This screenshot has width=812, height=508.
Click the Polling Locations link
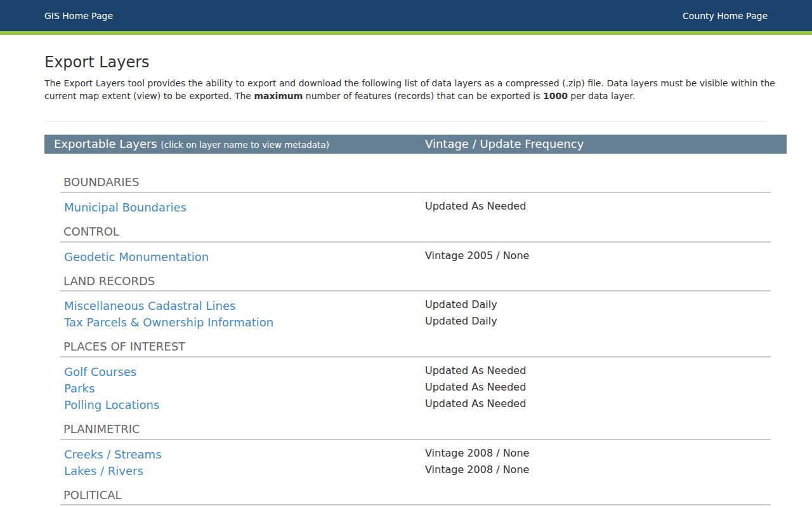click(112, 404)
